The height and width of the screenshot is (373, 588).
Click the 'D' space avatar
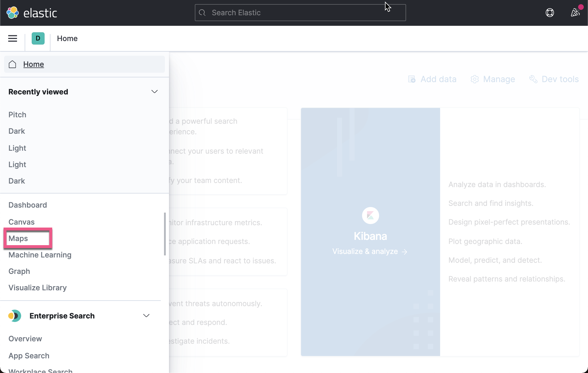pos(38,38)
